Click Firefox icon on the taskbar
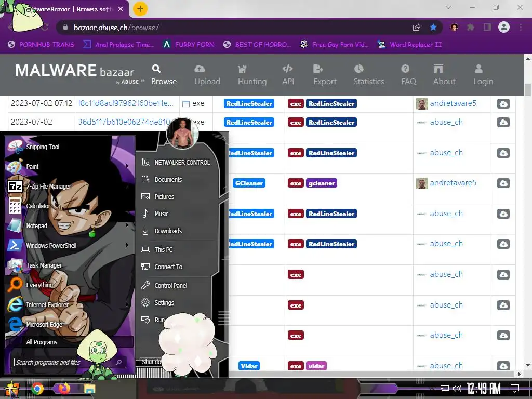The image size is (532, 399). pyautogui.click(x=64, y=389)
